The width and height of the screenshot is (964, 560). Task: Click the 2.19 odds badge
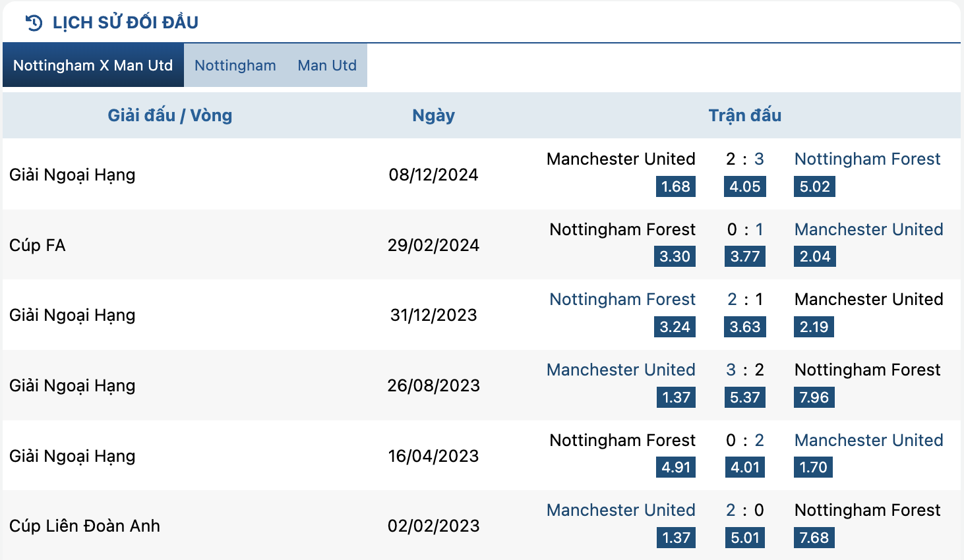[814, 327]
